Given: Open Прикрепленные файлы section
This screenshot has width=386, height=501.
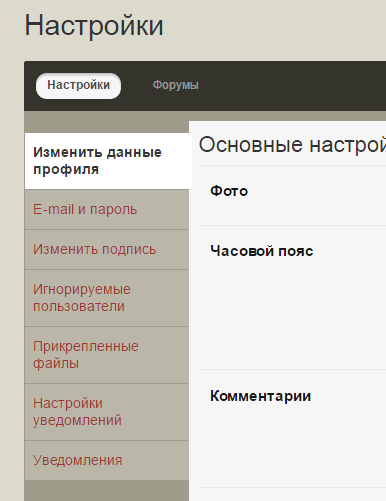Looking at the screenshot, I should click(x=107, y=355).
